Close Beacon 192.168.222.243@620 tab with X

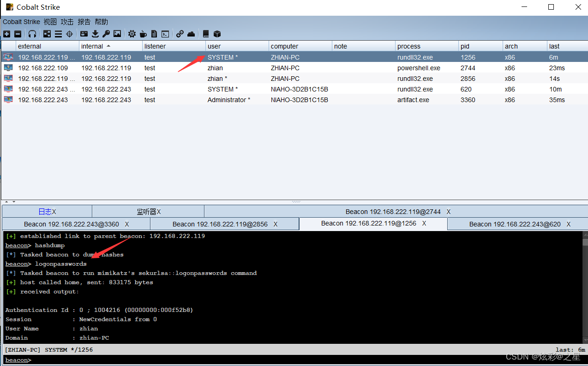click(x=569, y=224)
